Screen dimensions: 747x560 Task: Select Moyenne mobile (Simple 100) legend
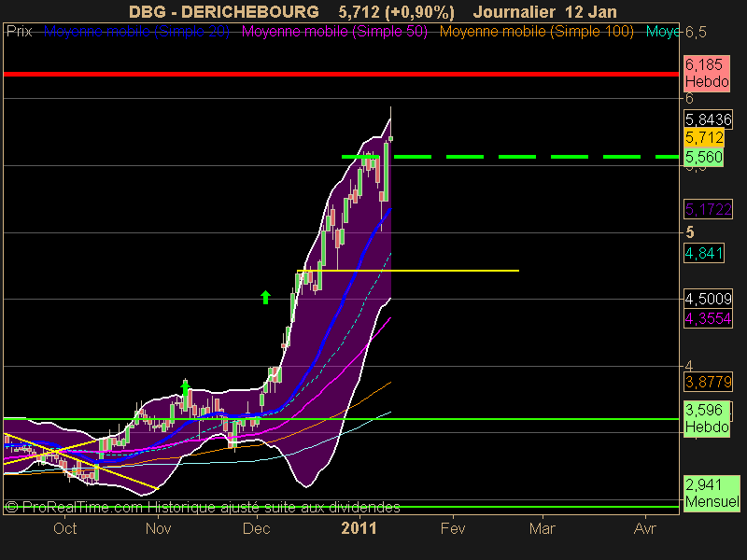click(x=536, y=32)
